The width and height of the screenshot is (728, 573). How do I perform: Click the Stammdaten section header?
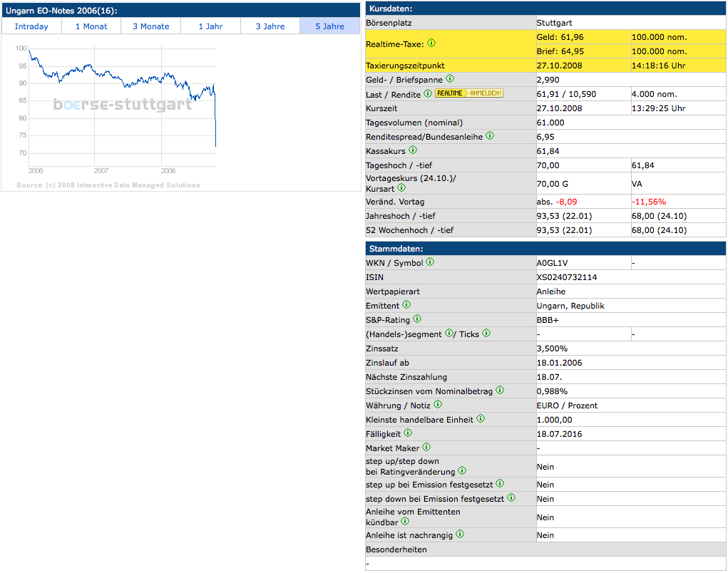point(545,248)
